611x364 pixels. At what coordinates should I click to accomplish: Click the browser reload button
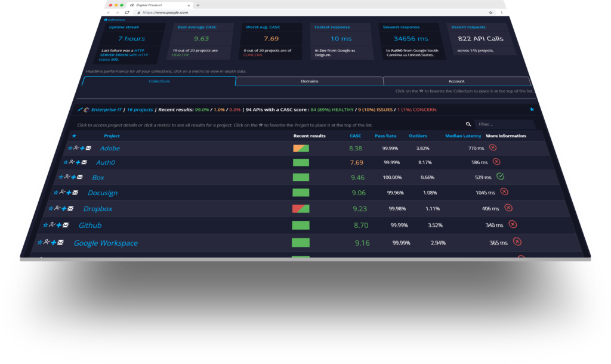coord(127,13)
